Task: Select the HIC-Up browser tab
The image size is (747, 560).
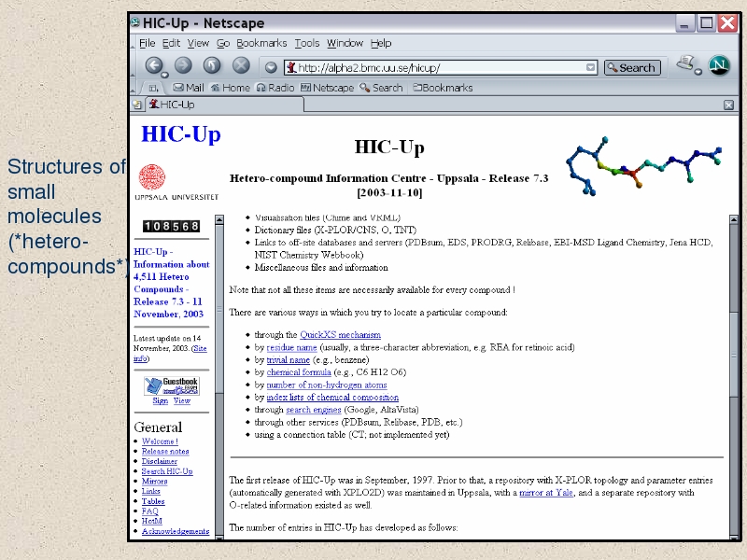Action: [225, 105]
